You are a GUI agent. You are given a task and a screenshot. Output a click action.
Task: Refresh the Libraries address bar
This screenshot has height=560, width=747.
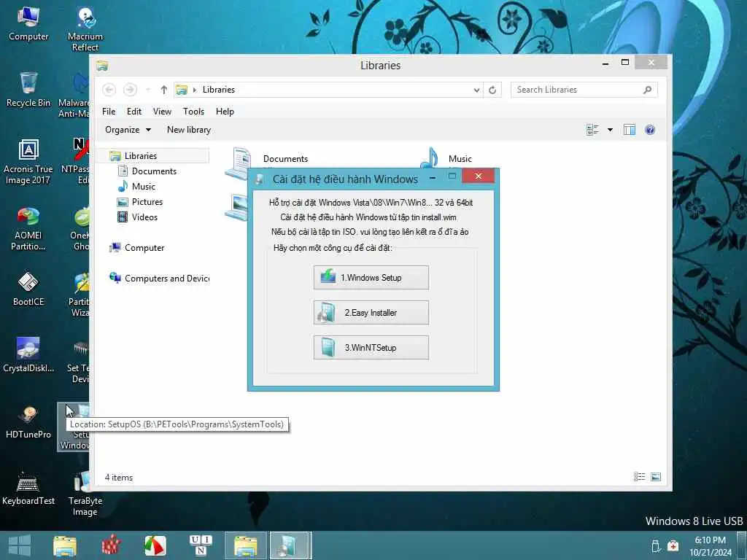pyautogui.click(x=492, y=90)
